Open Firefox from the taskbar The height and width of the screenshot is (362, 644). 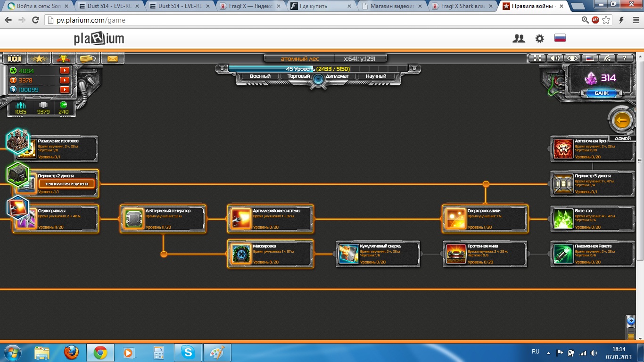pyautogui.click(x=71, y=353)
